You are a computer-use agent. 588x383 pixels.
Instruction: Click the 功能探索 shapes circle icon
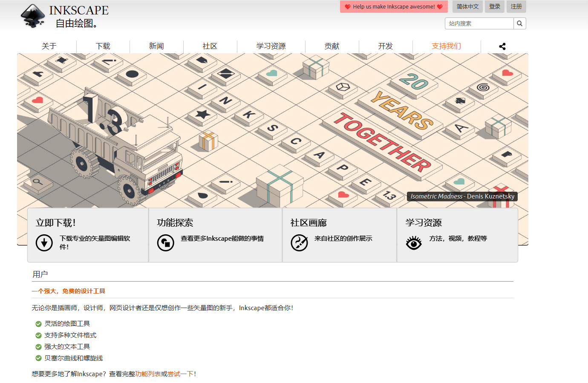(x=166, y=243)
